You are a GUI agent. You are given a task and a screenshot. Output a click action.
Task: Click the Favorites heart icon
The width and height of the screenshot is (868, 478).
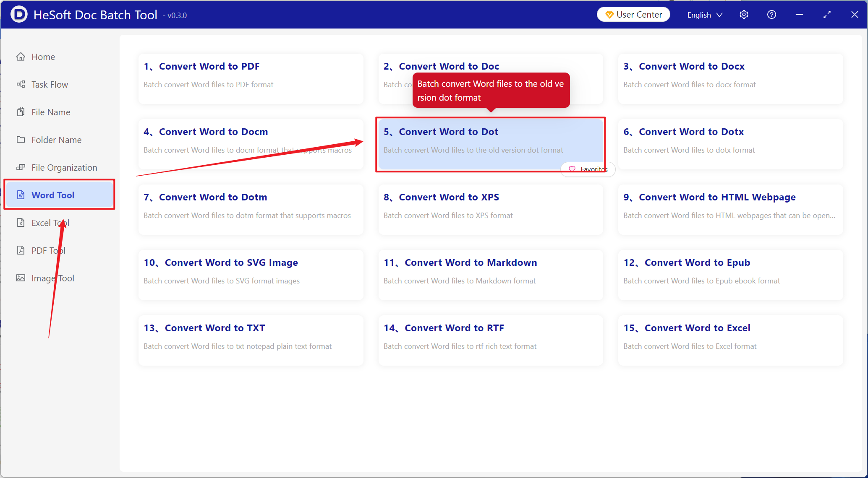point(572,169)
